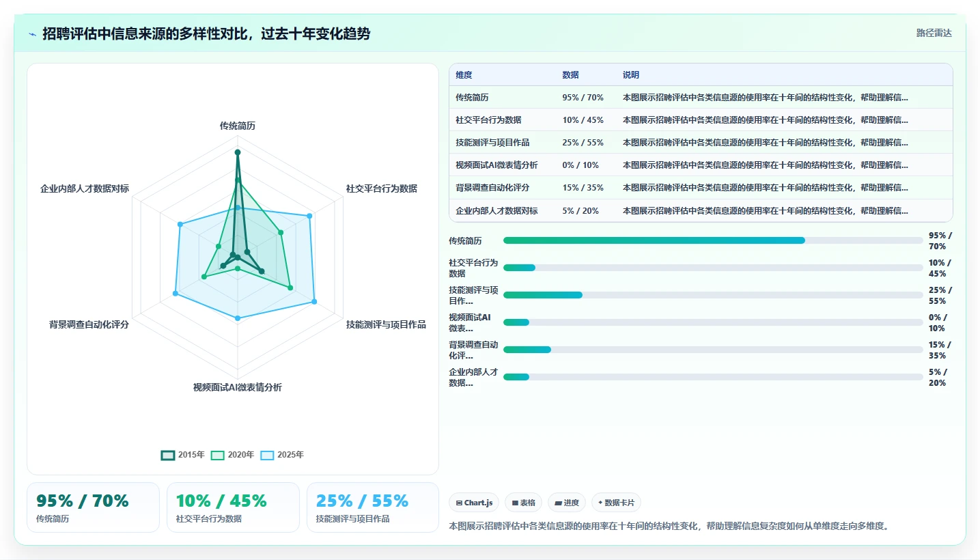Click the 数据 column header
Image resolution: width=980 pixels, height=560 pixels.
pos(570,75)
